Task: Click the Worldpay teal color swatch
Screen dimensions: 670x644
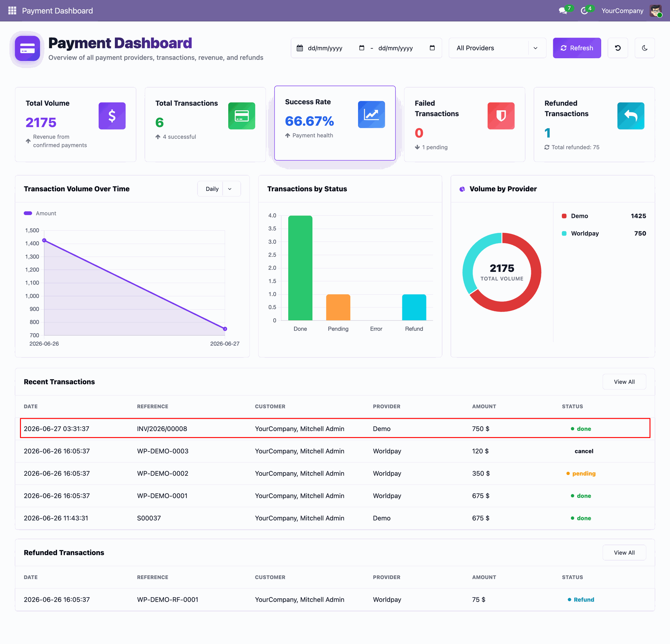Action: tap(564, 234)
